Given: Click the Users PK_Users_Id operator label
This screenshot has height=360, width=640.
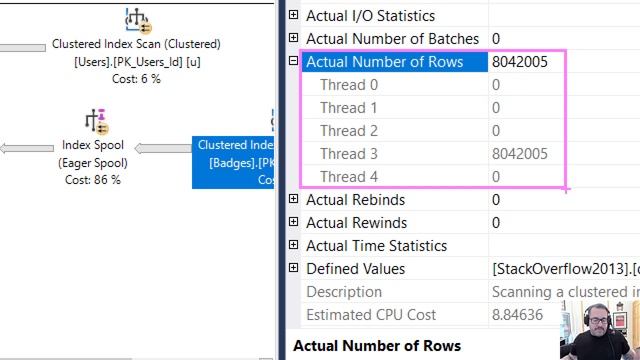Looking at the screenshot, I should click(x=137, y=62).
